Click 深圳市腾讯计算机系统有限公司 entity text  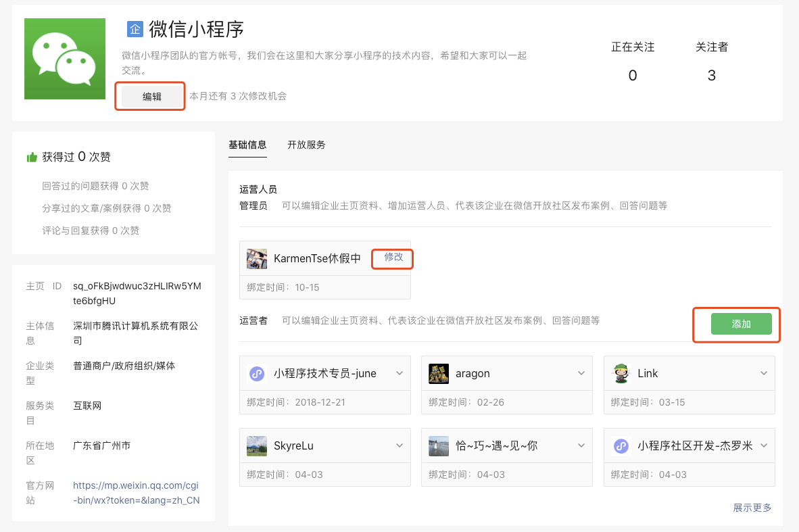(136, 333)
